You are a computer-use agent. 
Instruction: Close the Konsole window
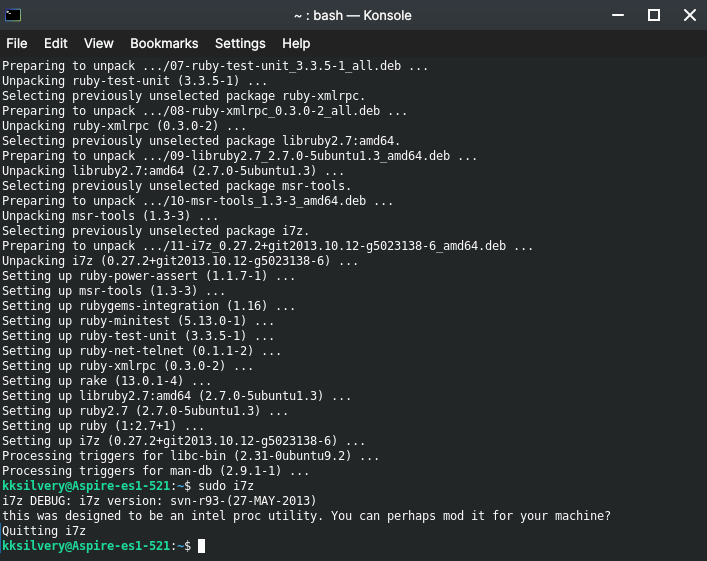(689, 15)
